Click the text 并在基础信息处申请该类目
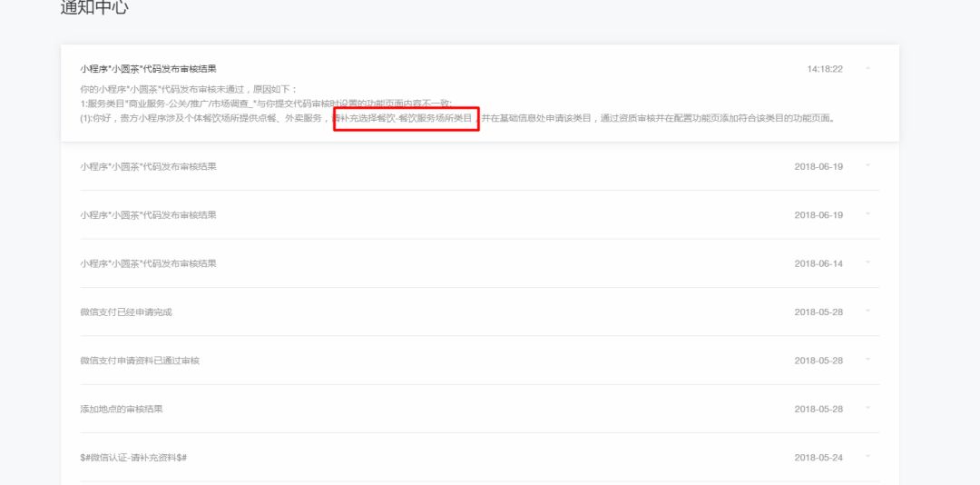Image resolution: width=980 pixels, height=485 pixels. (x=536, y=118)
